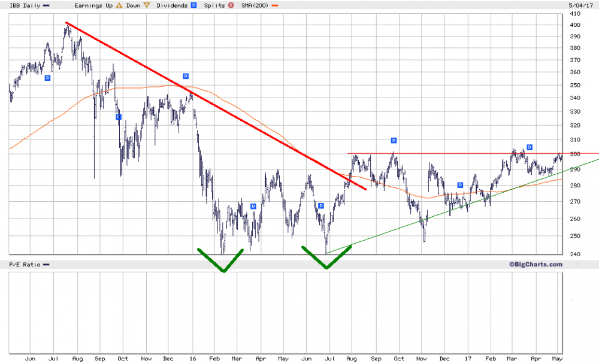Click the 270 price axis label
The height and width of the screenshot is (364, 599).
pyautogui.click(x=575, y=201)
